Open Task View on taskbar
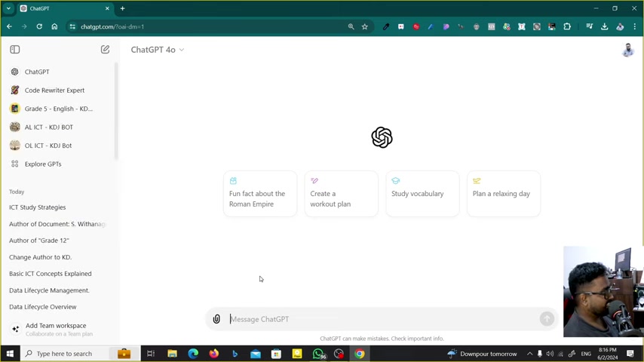The image size is (644, 362). pyautogui.click(x=151, y=354)
